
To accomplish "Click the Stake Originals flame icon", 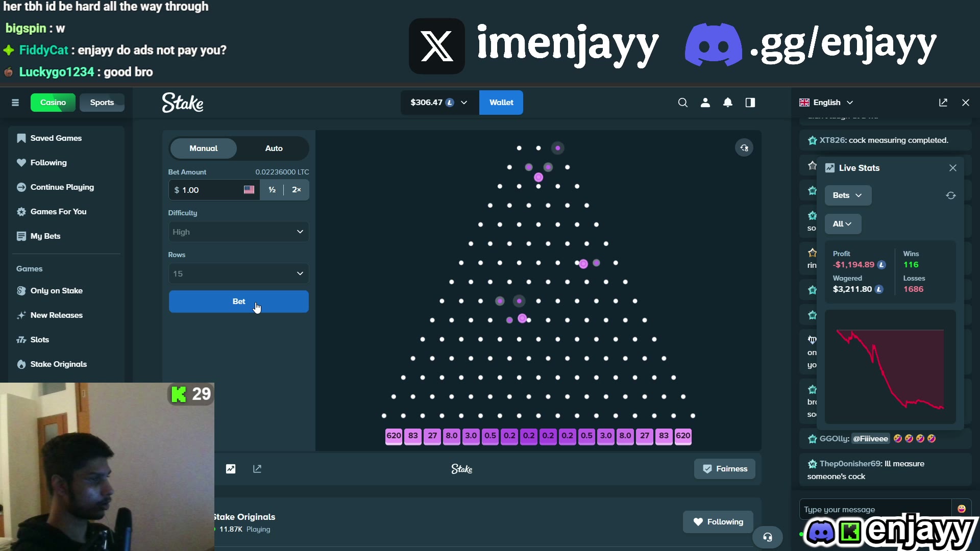I will pos(21,364).
